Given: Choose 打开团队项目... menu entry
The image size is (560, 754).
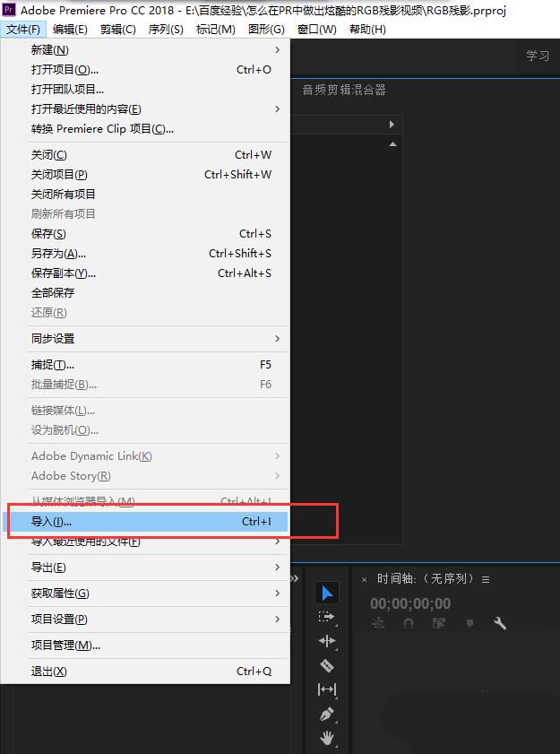Looking at the screenshot, I should coord(144,90).
